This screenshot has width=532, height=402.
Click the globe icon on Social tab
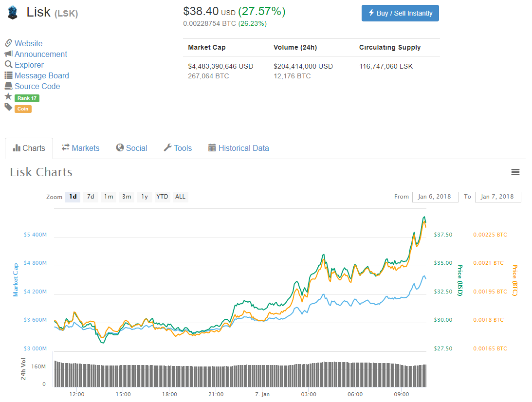pos(120,147)
